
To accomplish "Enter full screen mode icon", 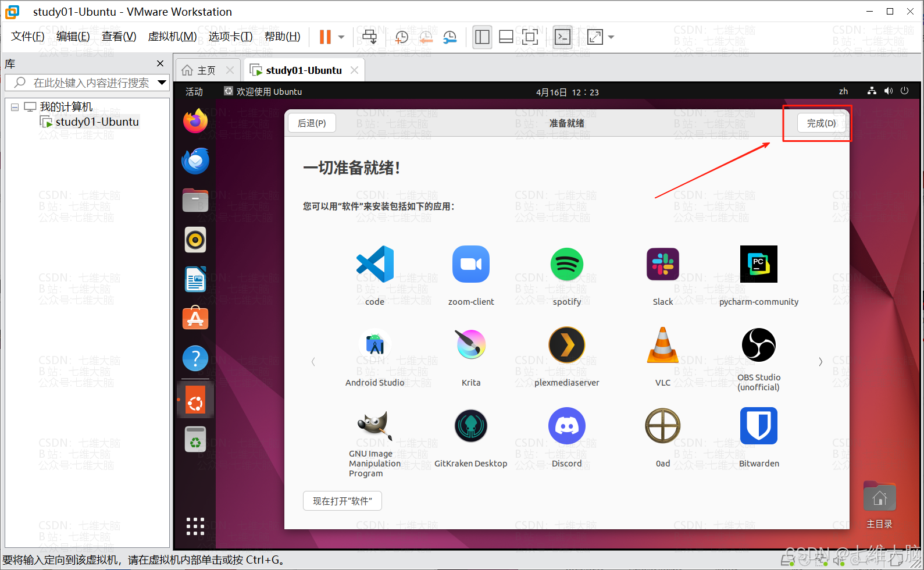I will (530, 37).
